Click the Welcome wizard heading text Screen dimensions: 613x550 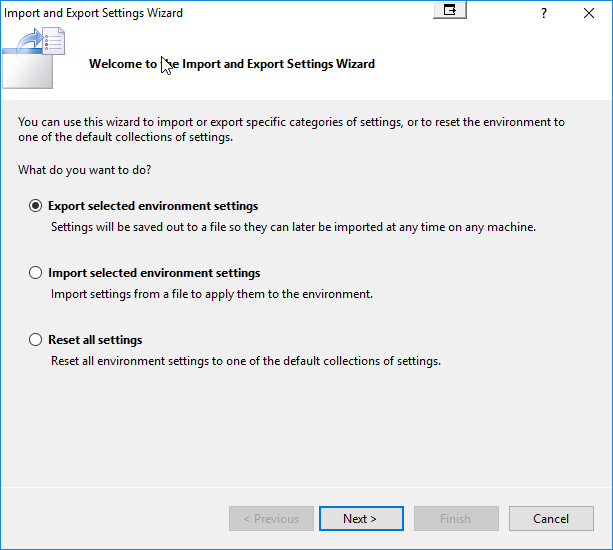[232, 64]
